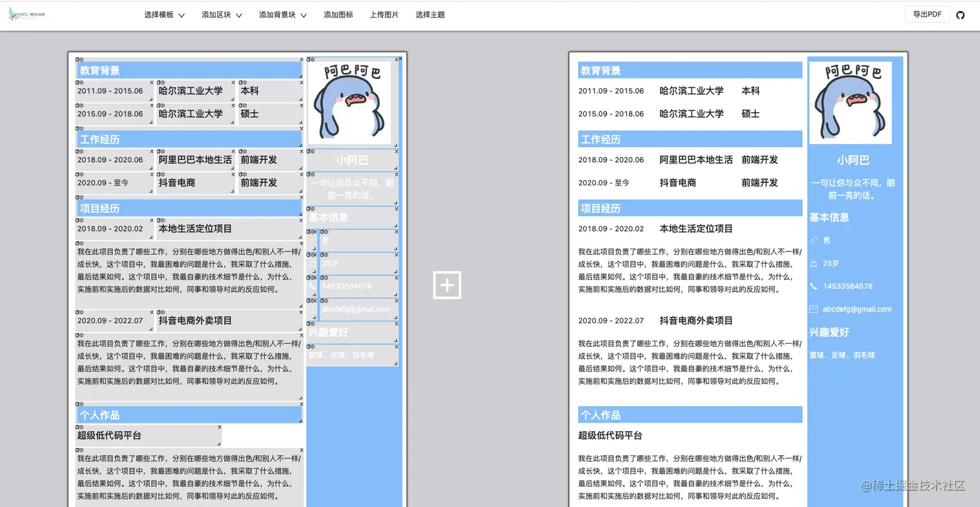This screenshot has width=980, height=507.
Task: Remove the 个人作品 header block in the editor
Action: point(301,404)
